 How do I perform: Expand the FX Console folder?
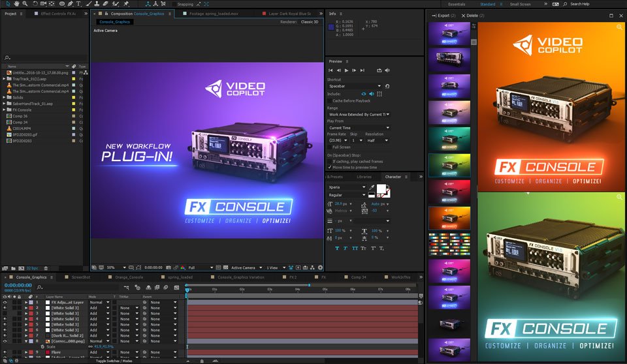pos(5,110)
